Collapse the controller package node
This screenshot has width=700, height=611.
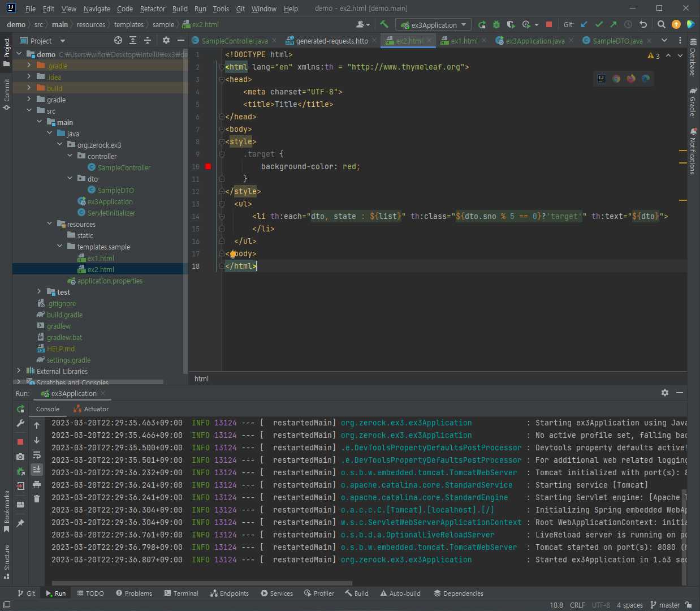(70, 156)
